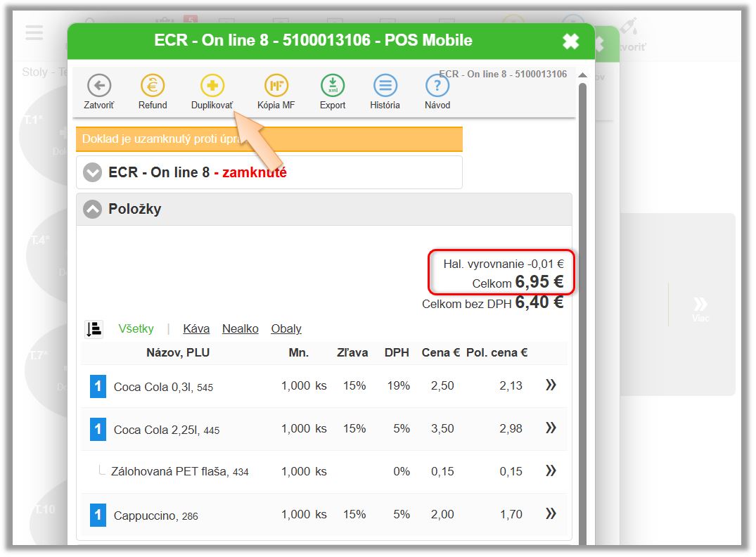
Task: Click the Zatvoriť back arrow icon
Action: pyautogui.click(x=99, y=87)
